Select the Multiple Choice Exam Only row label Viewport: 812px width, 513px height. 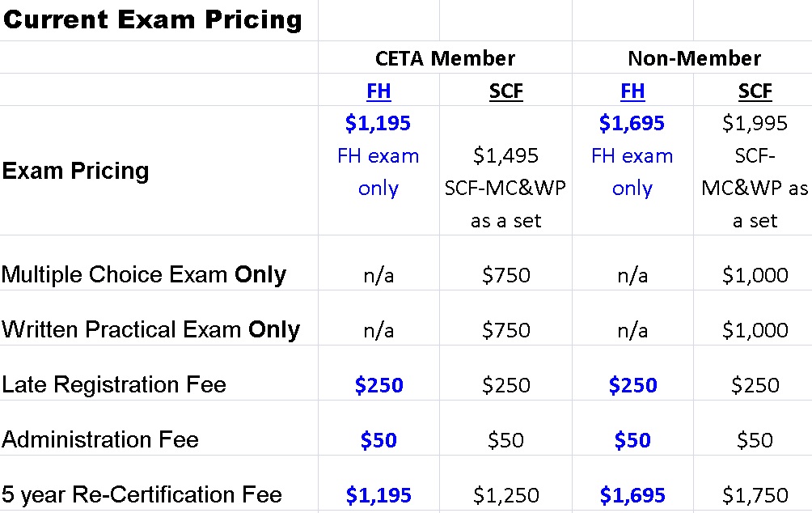144,274
